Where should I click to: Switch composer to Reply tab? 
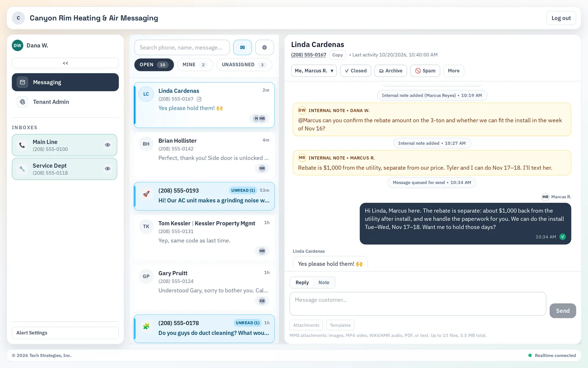pos(302,283)
